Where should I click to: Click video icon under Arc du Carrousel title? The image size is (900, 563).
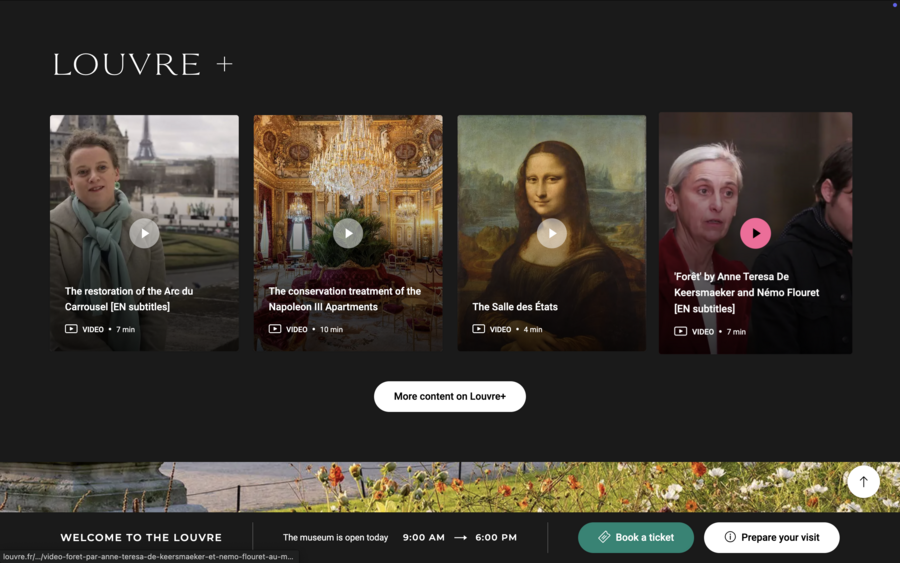tap(71, 329)
